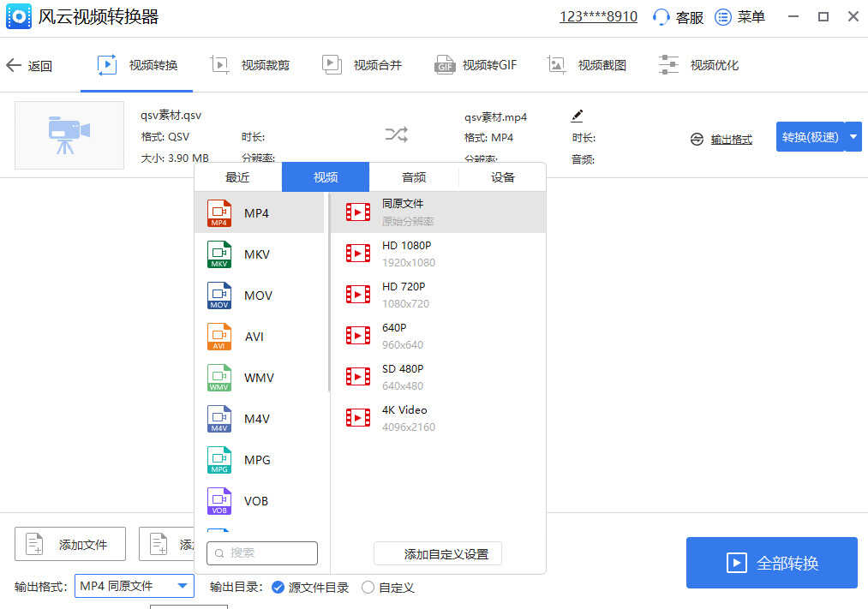Choose the HD 1080P 1920x1080 preset
The width and height of the screenshot is (868, 609).
pos(438,254)
